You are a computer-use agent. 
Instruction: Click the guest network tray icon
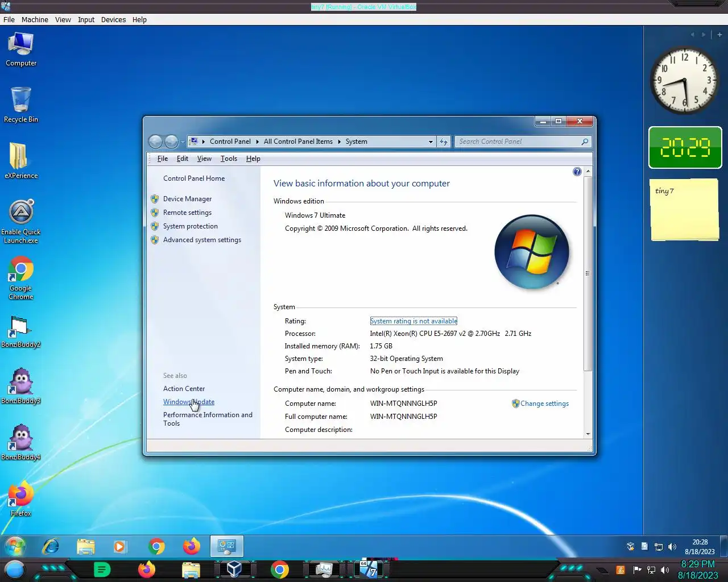tap(659, 547)
